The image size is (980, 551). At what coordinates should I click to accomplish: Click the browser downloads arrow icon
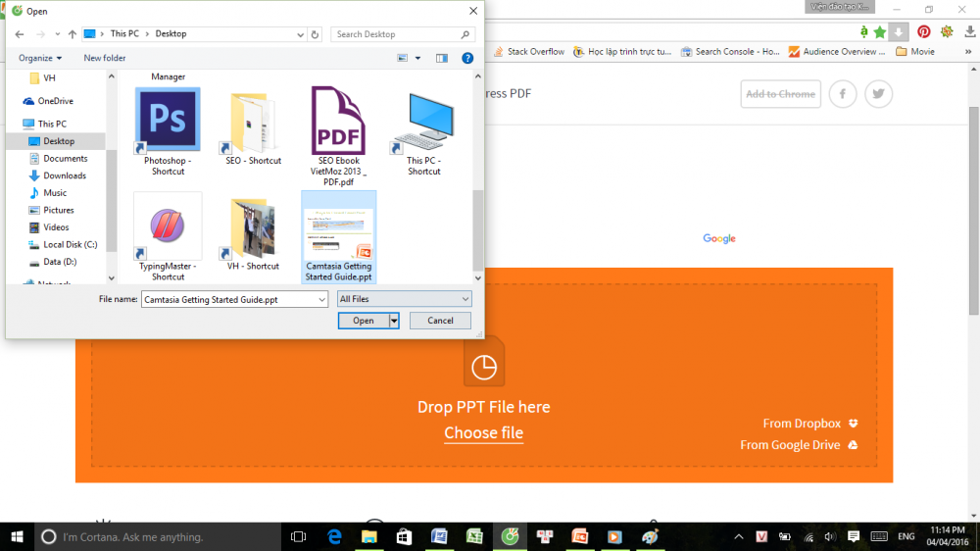970,32
